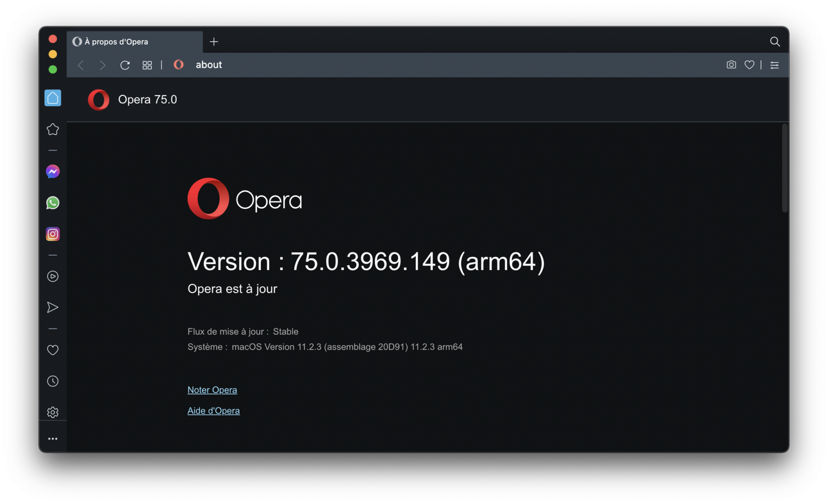
Task: Close the window with red button
Action: point(53,39)
